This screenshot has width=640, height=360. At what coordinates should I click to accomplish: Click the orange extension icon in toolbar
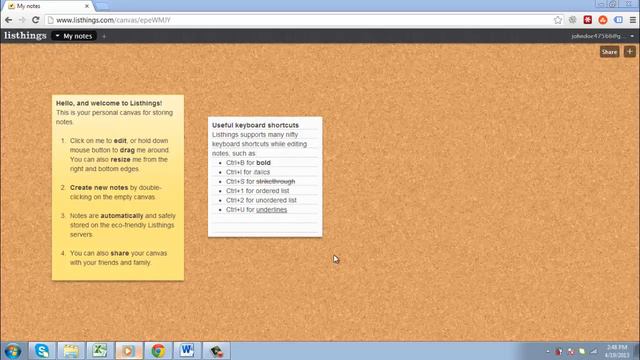tap(603, 20)
